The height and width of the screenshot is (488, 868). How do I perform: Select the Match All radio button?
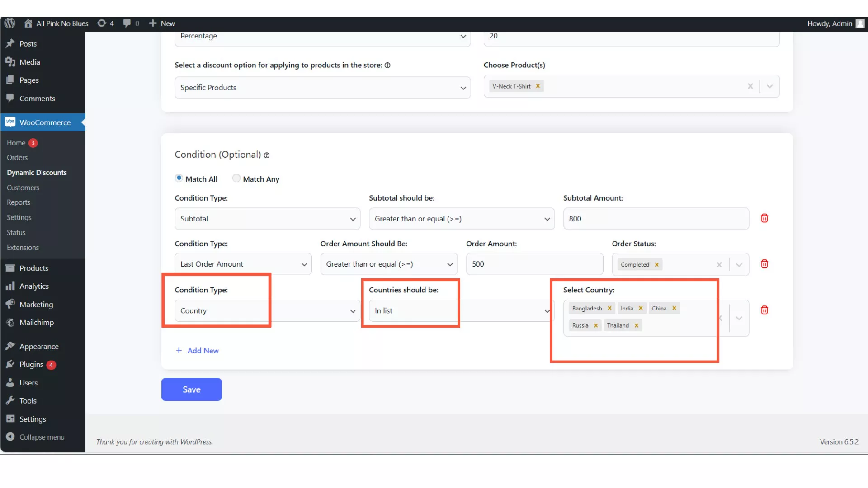point(179,178)
